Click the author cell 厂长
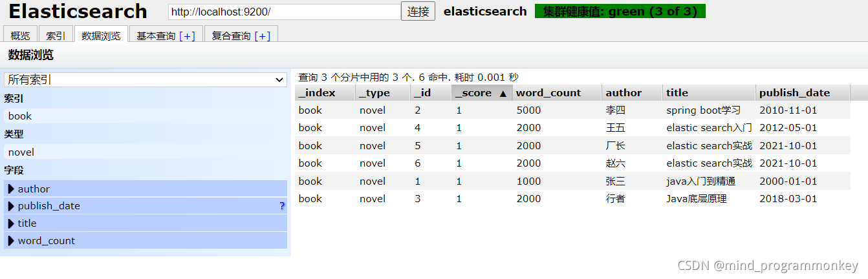Screen dimensions: 868x279 pyautogui.click(x=616, y=146)
